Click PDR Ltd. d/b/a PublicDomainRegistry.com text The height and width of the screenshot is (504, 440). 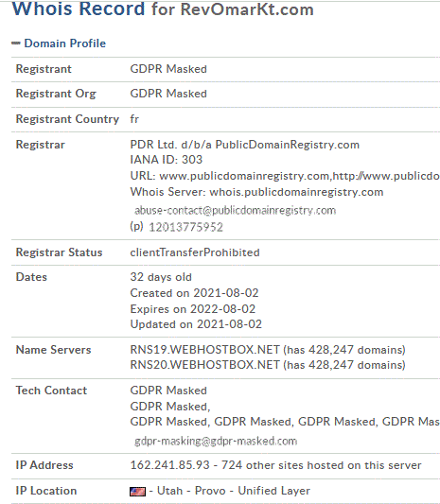244,145
